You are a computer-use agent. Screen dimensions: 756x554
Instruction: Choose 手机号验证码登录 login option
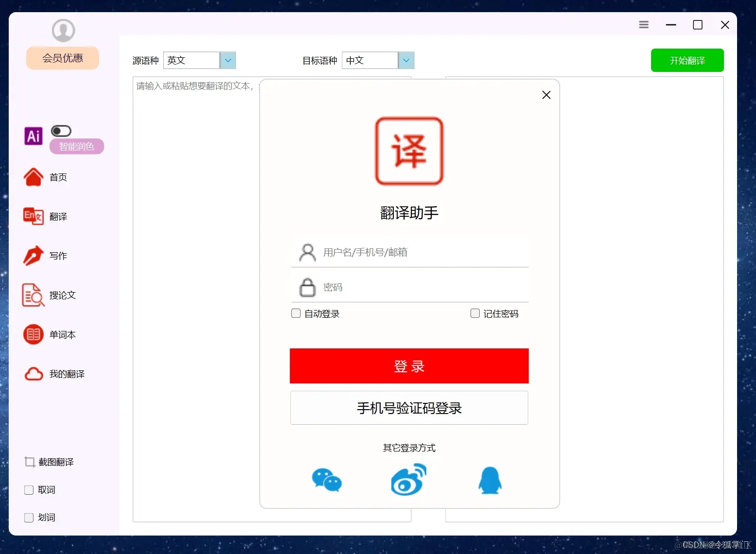[408, 408]
